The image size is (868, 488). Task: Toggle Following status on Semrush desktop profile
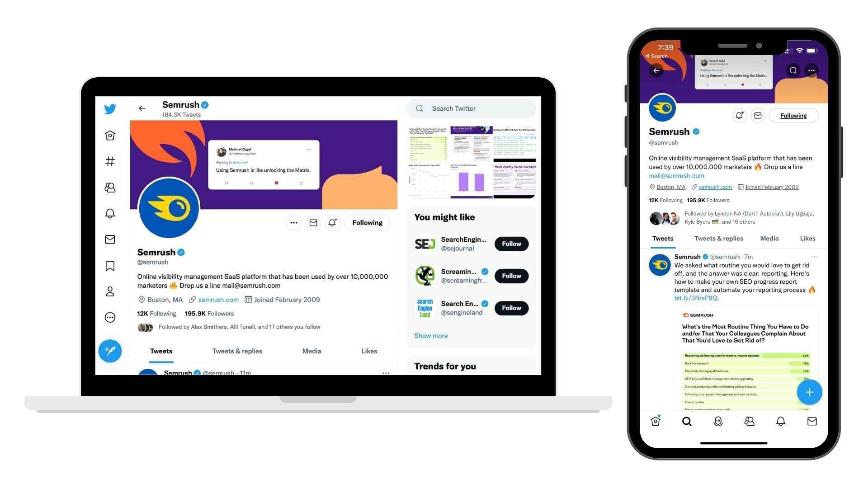[367, 222]
